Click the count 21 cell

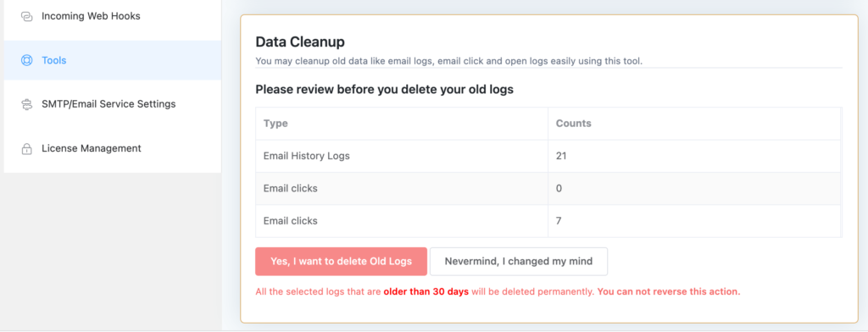tap(694, 156)
